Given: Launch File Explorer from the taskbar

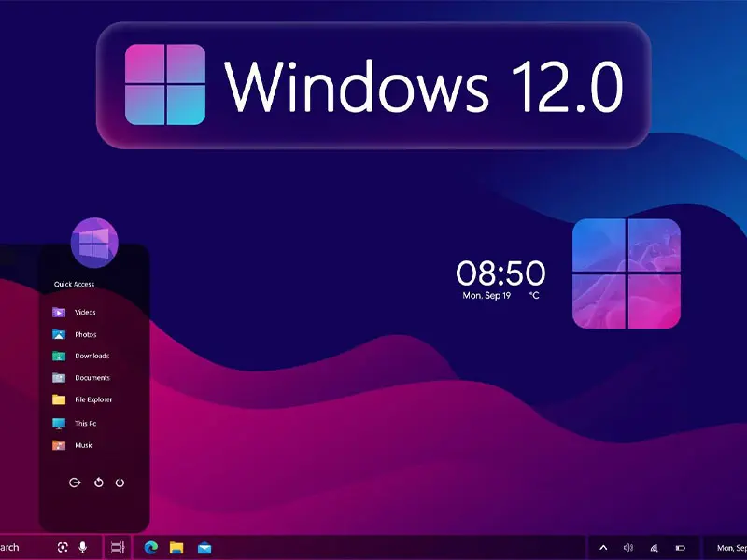Looking at the screenshot, I should click(176, 548).
